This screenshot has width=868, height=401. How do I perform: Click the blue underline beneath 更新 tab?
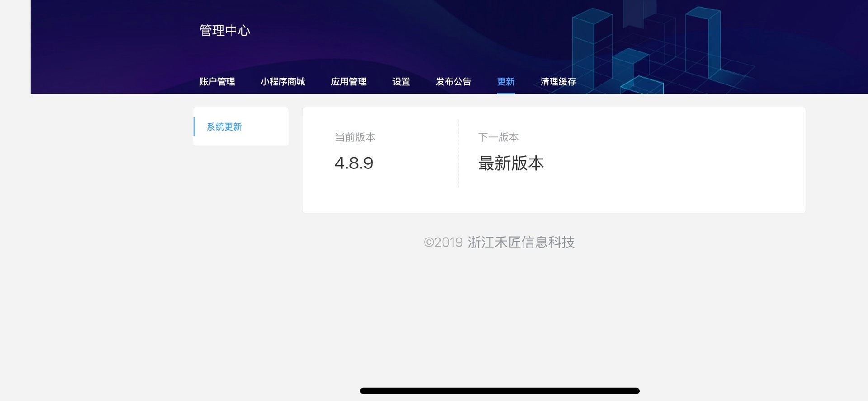pyautogui.click(x=506, y=93)
